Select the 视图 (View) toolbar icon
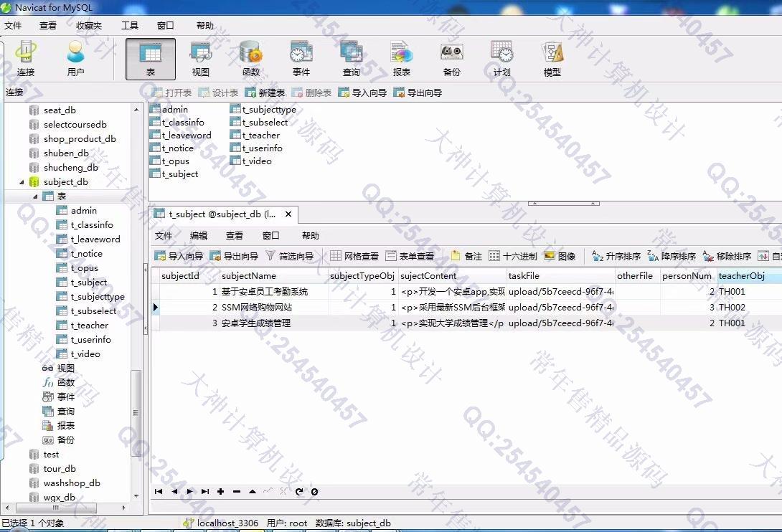Screen dimensions: 782x532 coord(200,58)
